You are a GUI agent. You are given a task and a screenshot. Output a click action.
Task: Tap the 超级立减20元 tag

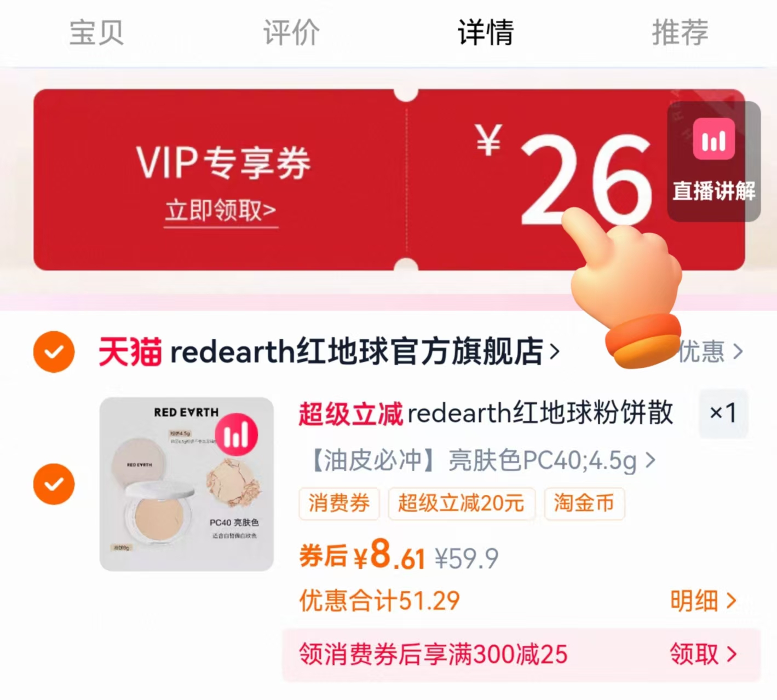(x=461, y=503)
